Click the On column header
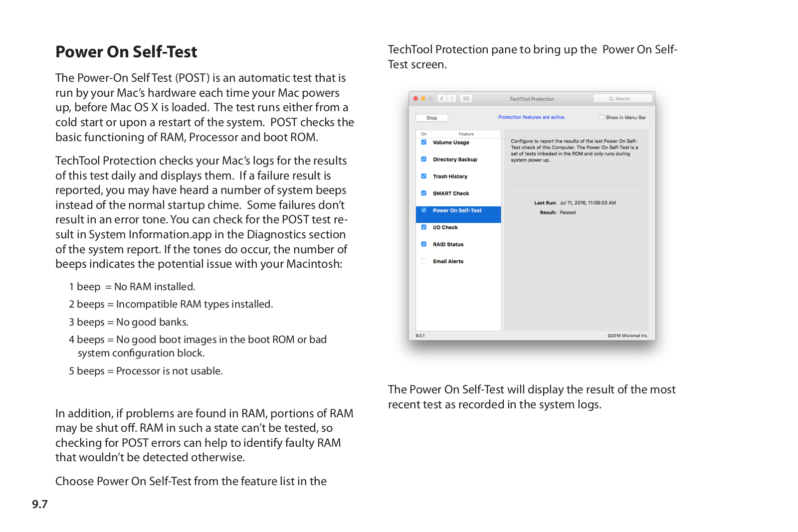This screenshot has height=532, width=798. coord(424,134)
